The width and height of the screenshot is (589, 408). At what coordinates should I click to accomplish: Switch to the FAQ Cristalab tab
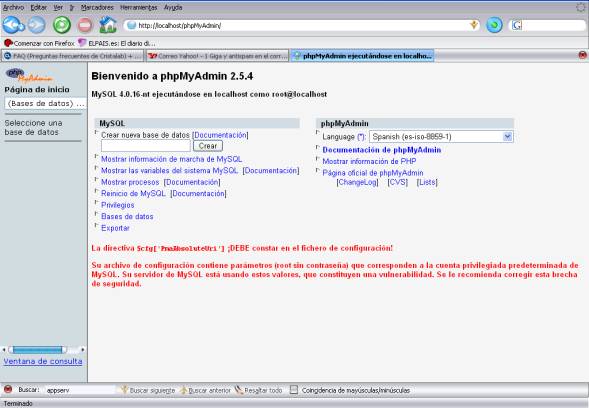pyautogui.click(x=72, y=56)
